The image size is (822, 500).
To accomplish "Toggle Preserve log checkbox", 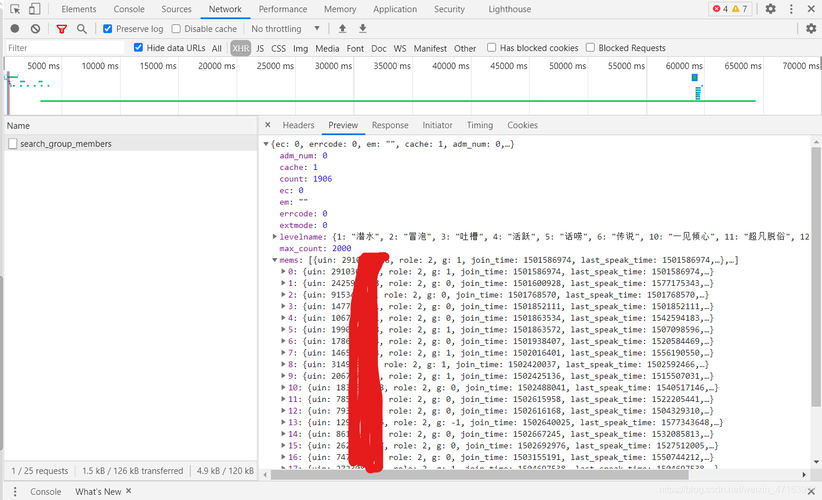I will (x=107, y=29).
